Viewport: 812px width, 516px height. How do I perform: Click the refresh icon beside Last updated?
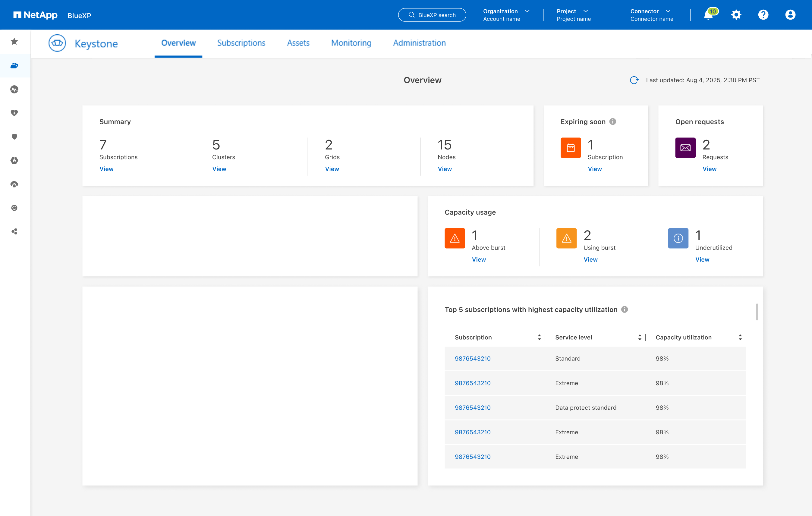point(634,80)
